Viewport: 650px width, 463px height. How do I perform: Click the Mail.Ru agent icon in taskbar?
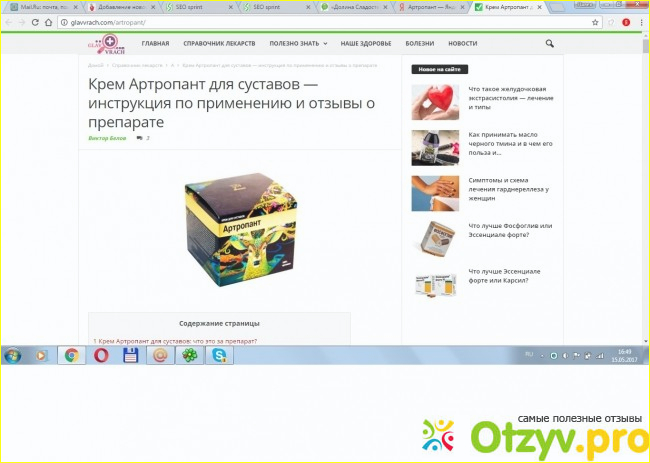tap(158, 355)
